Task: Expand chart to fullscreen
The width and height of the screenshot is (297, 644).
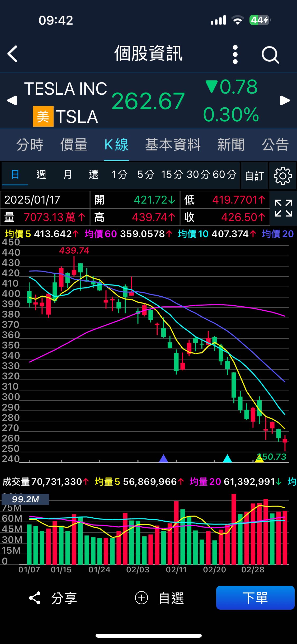Action: pos(283,208)
